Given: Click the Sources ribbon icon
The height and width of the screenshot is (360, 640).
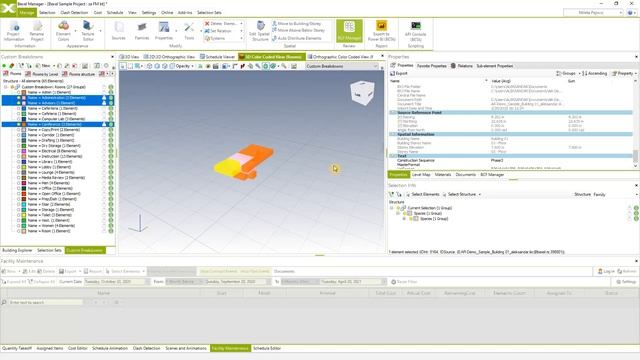Looking at the screenshot, I should point(118,31).
